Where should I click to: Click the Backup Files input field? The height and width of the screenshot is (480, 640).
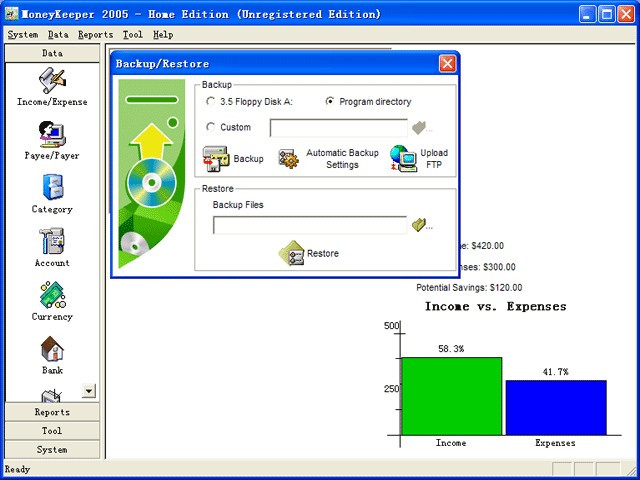(x=310, y=225)
